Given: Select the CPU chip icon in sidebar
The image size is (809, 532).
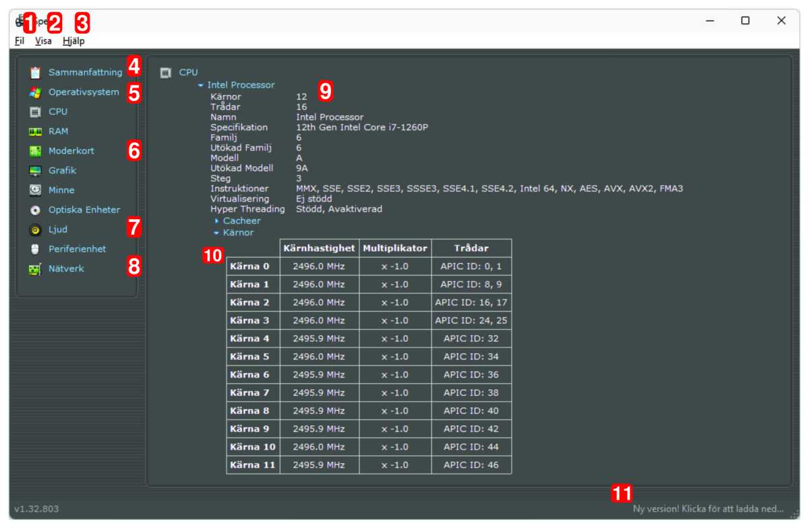Looking at the screenshot, I should (x=35, y=112).
